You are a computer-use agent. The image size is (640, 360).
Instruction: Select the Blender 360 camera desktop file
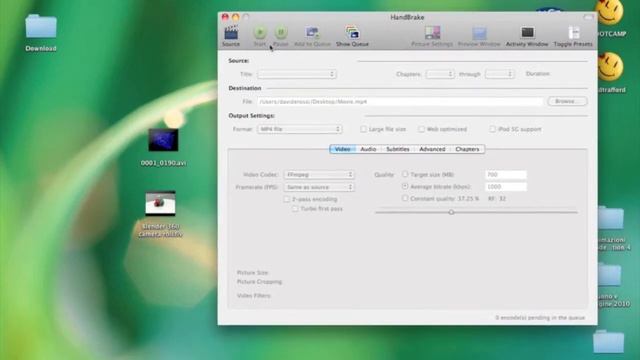160,203
